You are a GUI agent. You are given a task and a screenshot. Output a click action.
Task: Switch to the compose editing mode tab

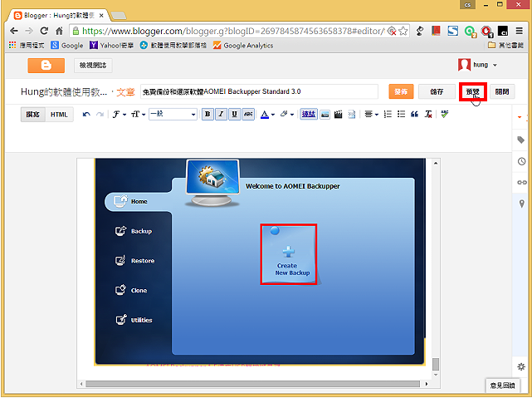(x=33, y=115)
